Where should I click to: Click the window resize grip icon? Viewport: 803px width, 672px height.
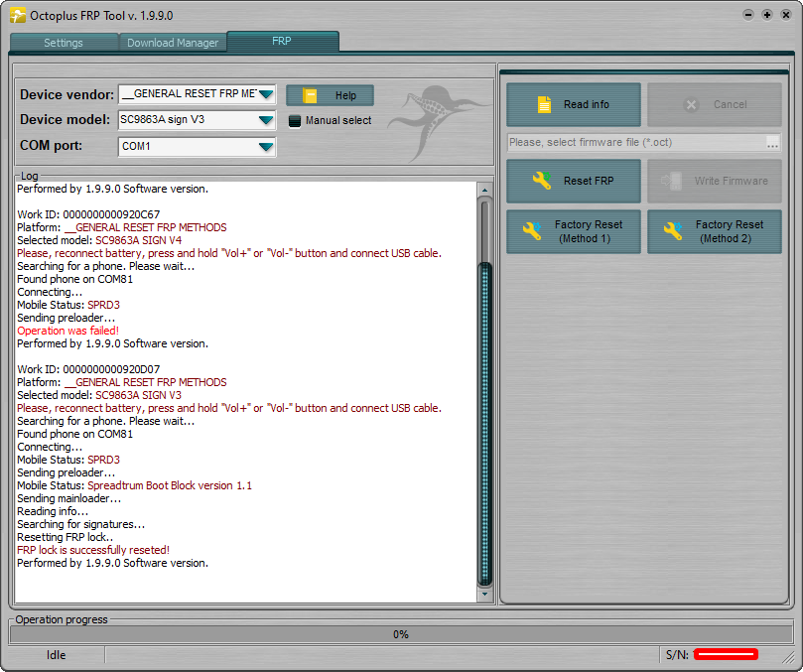(789, 658)
